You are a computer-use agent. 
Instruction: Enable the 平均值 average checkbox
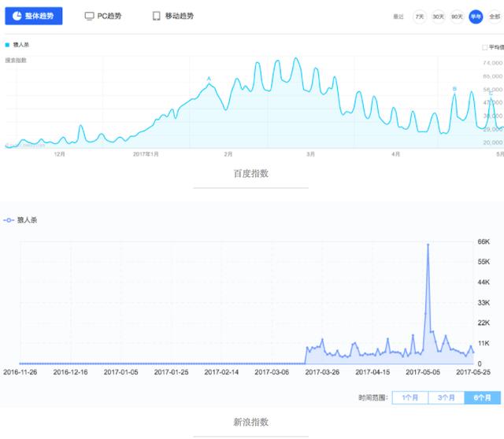(x=485, y=47)
